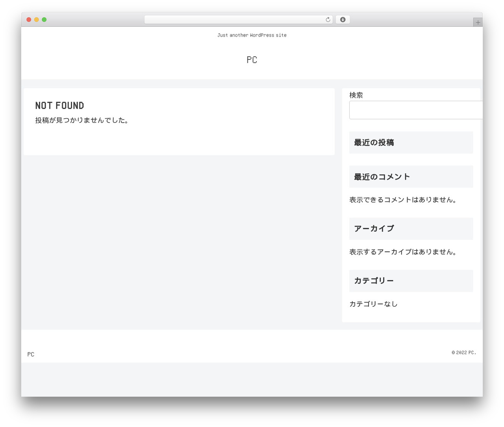Close the browser window with the red button
The width and height of the screenshot is (504, 427).
29,20
